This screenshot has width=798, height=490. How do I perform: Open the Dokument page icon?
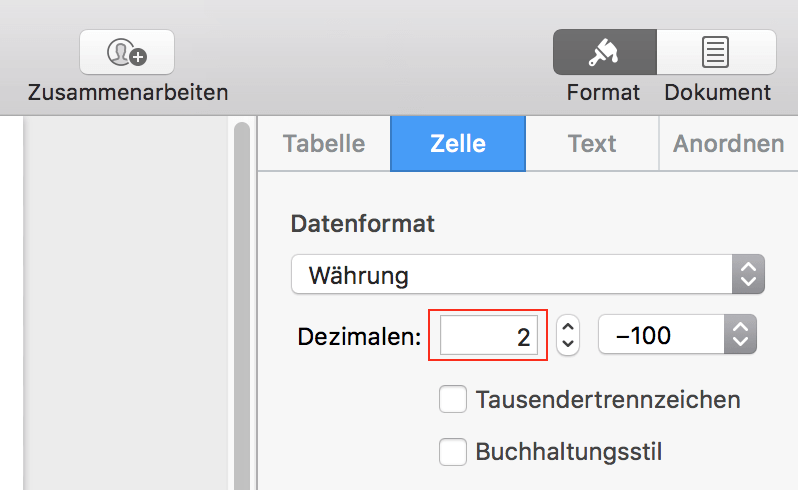716,52
